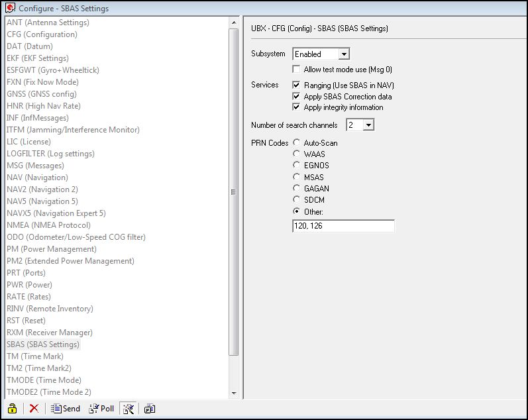Enable Allow test mode use checkbox
Screen dimensions: 528x420
(x=297, y=70)
